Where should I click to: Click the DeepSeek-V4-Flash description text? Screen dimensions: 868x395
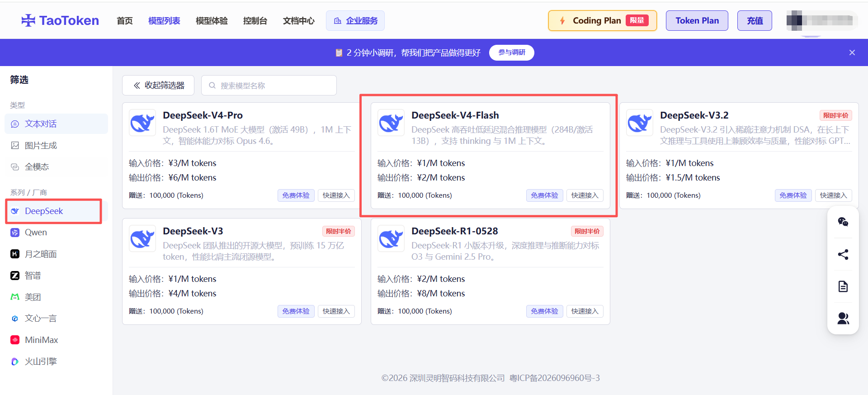click(x=502, y=135)
